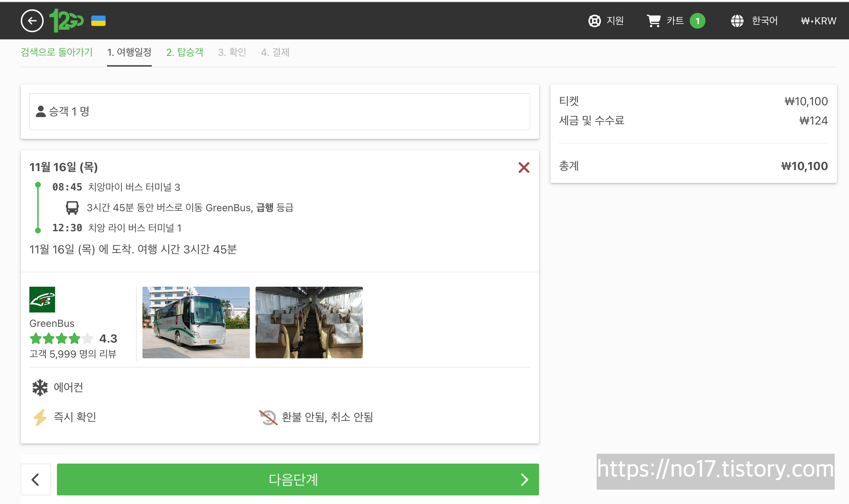The height and width of the screenshot is (504, 849).
Task: Open 고객 5,999 명의 리뷰 reviews
Action: (73, 354)
